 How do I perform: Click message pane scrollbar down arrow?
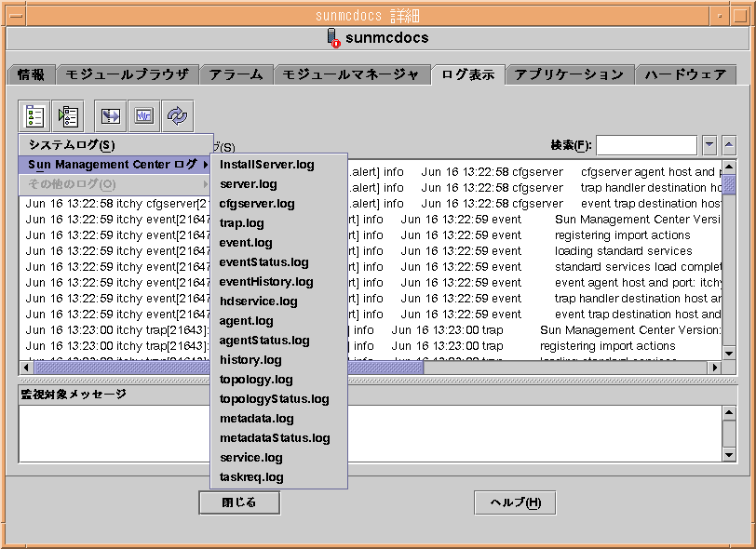coord(729,454)
